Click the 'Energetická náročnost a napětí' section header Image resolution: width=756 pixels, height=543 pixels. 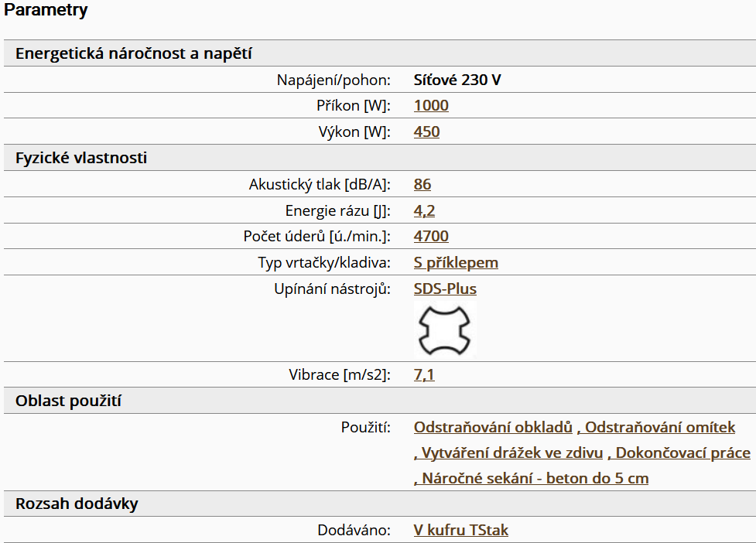click(134, 54)
